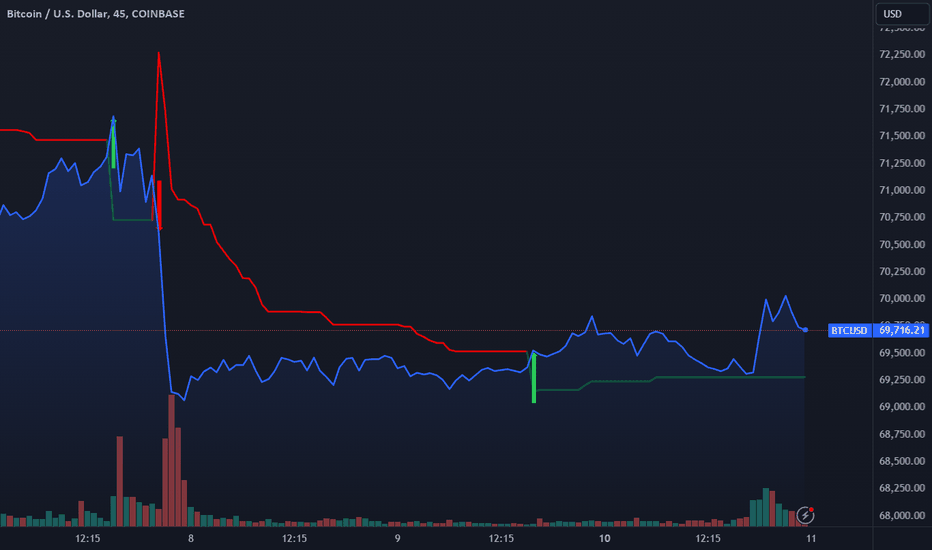
Task: Click the 12:15 time label between 9 and 10
Action: click(501, 539)
